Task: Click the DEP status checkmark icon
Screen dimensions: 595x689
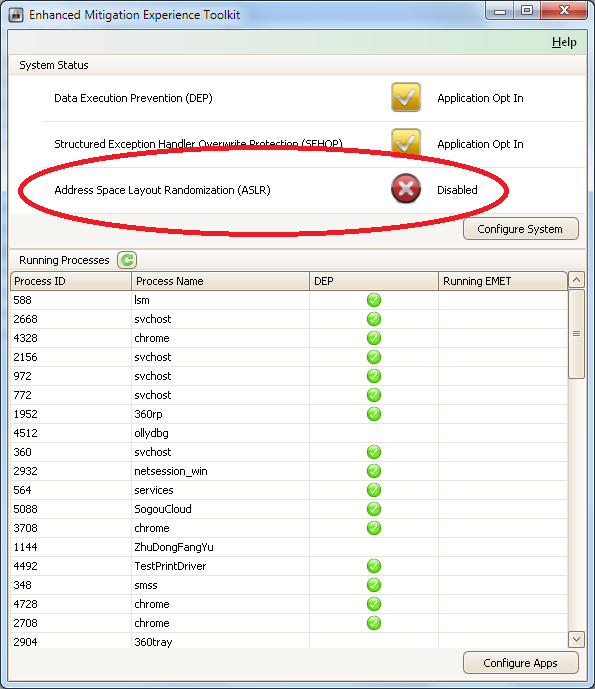Action: coord(406,97)
